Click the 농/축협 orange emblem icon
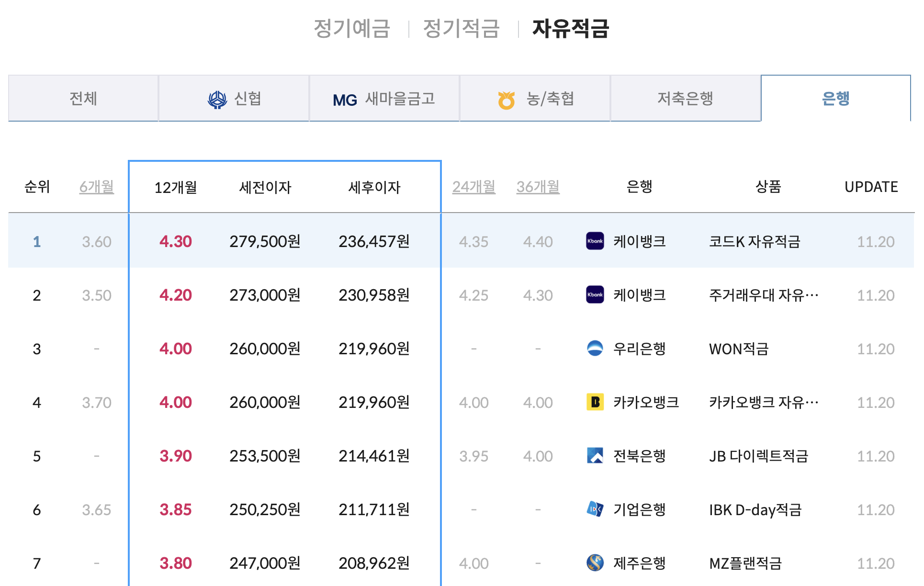This screenshot has height=586, width=924. [x=506, y=100]
